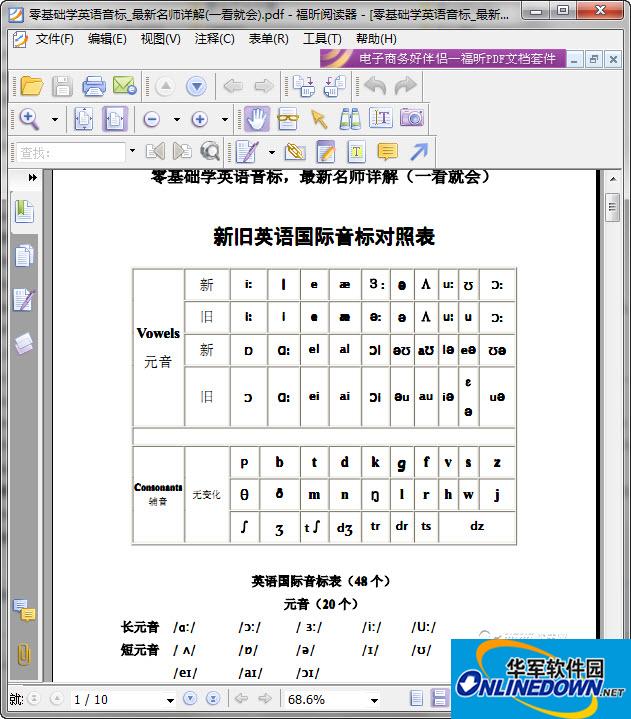Open a file with the folder icon
This screenshot has height=719, width=631.
(32, 86)
